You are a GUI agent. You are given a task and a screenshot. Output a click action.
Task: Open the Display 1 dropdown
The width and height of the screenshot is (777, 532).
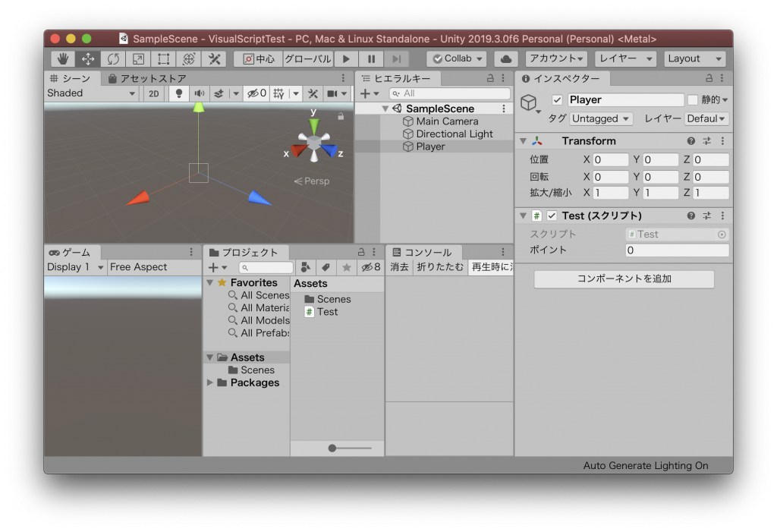(x=75, y=267)
